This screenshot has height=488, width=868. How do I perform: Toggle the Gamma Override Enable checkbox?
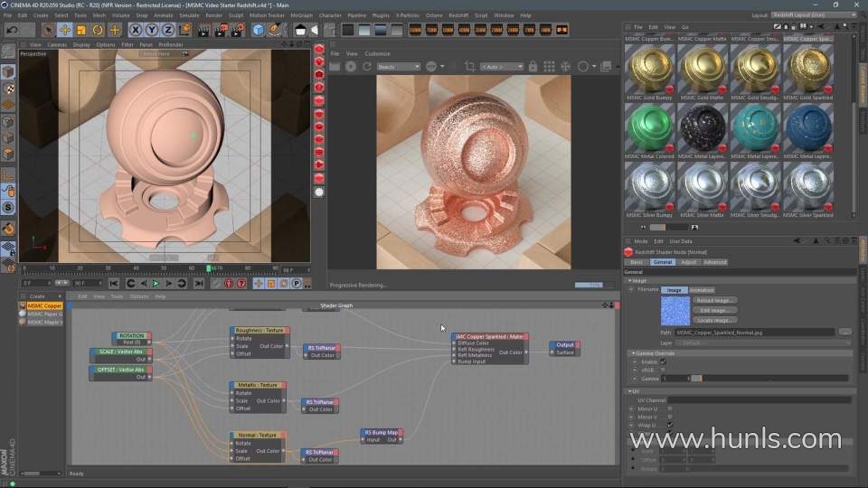pyautogui.click(x=663, y=361)
